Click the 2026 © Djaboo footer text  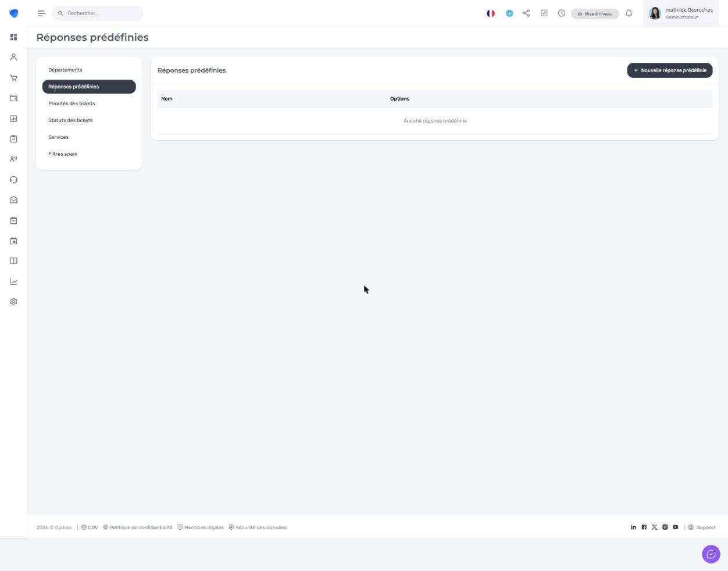[53, 527]
